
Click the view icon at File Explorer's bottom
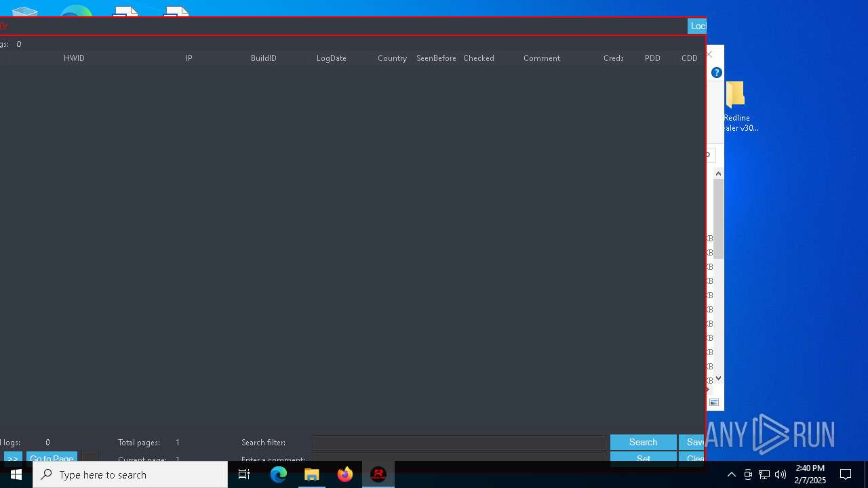point(714,402)
